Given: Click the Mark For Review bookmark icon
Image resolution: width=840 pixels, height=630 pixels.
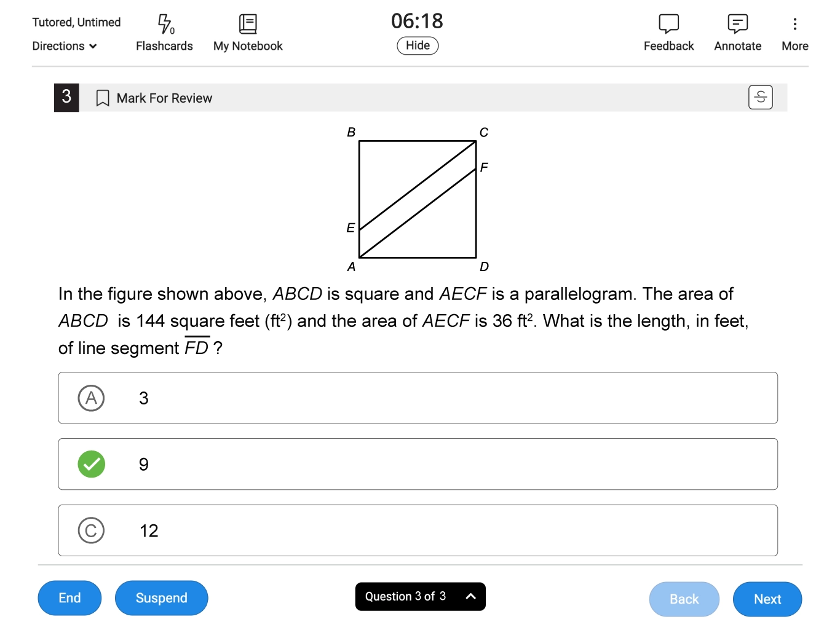Looking at the screenshot, I should pyautogui.click(x=103, y=98).
